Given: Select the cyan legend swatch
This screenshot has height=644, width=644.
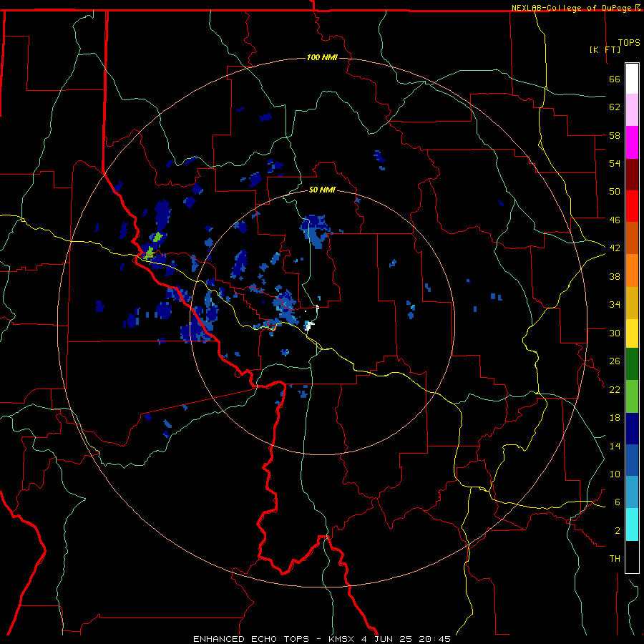Looking at the screenshot, I should (632, 525).
